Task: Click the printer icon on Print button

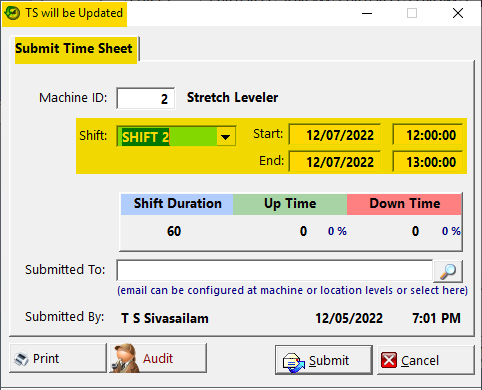Action: click(21, 359)
